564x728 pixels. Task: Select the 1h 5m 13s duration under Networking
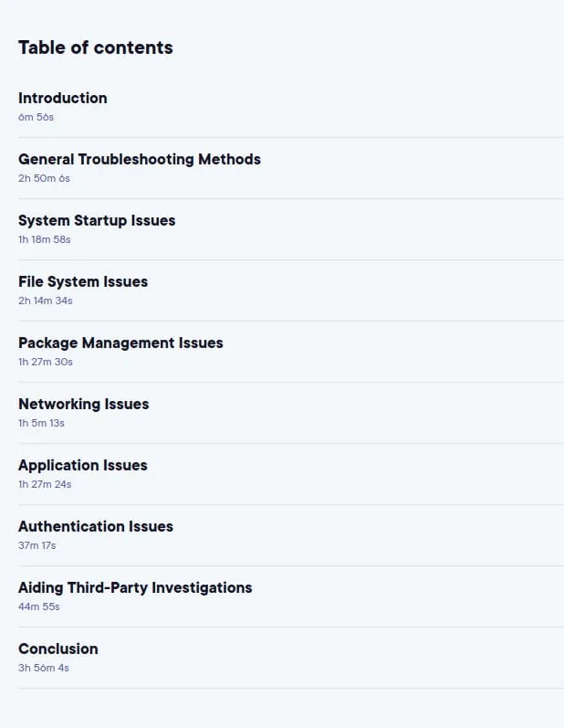41,424
